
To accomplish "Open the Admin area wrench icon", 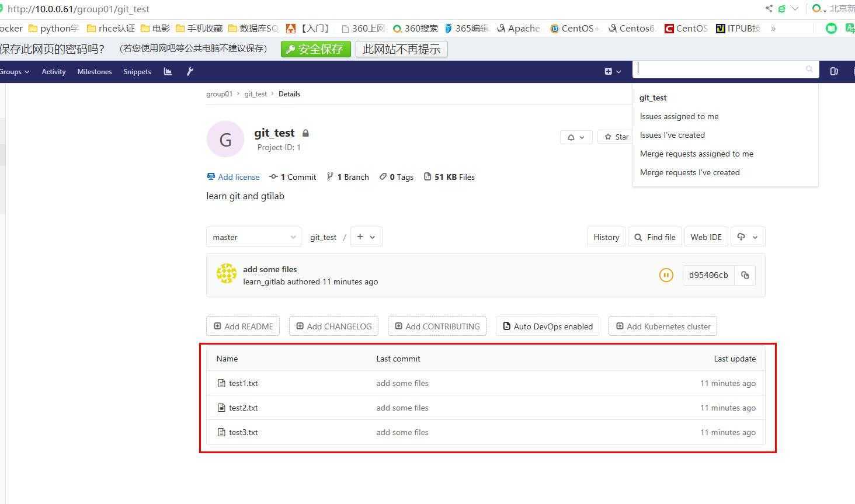I will tap(190, 71).
